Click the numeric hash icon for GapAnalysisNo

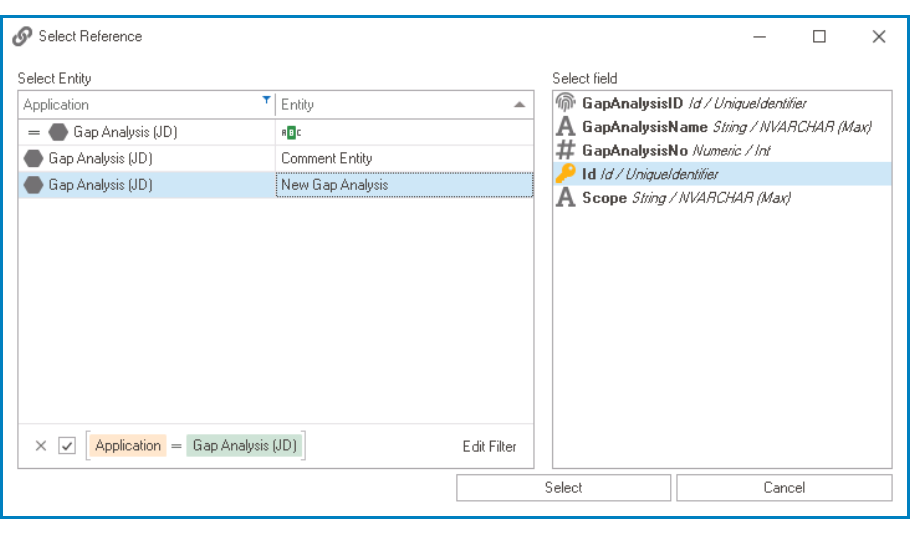coord(565,150)
